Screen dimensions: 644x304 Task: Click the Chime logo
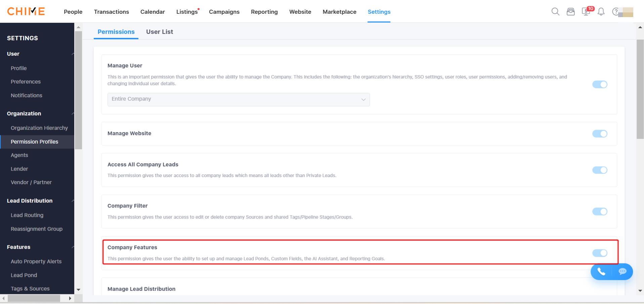click(x=26, y=11)
